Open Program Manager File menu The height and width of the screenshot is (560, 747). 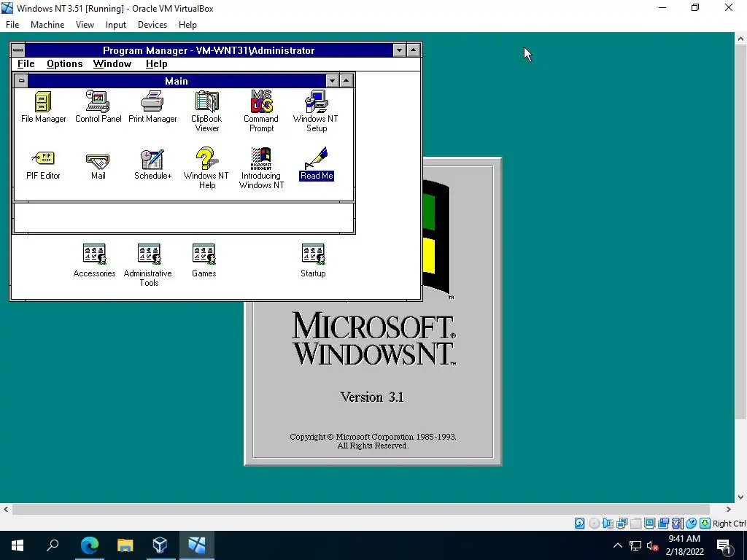tap(26, 64)
